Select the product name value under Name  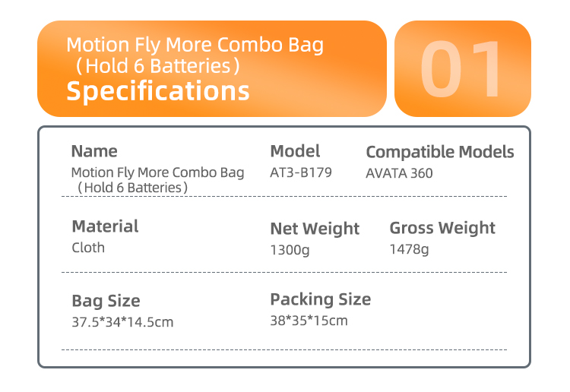157,179
